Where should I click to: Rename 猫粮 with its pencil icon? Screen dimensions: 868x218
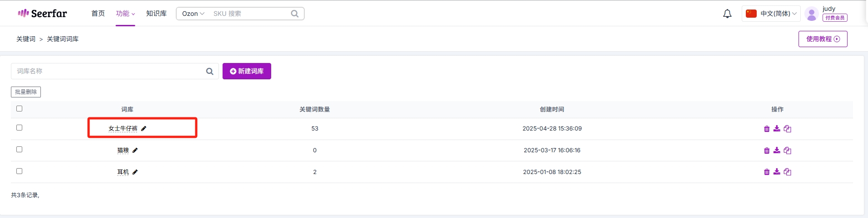click(135, 150)
